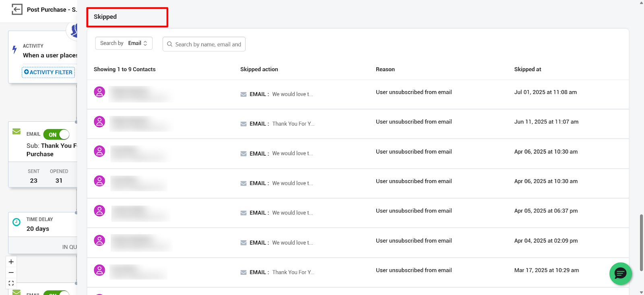This screenshot has height=295, width=644.
Task: Click the '20 days' time delay text
Action: pyautogui.click(x=38, y=229)
